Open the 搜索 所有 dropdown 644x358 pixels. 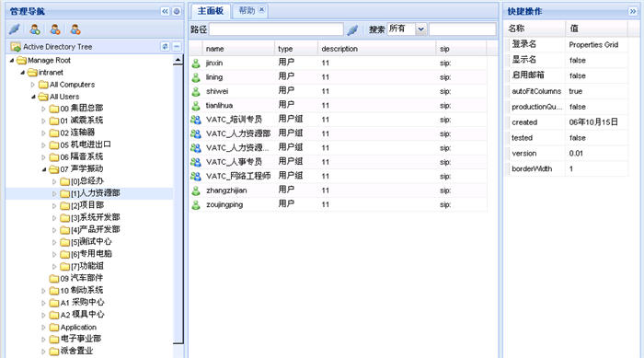coord(420,29)
